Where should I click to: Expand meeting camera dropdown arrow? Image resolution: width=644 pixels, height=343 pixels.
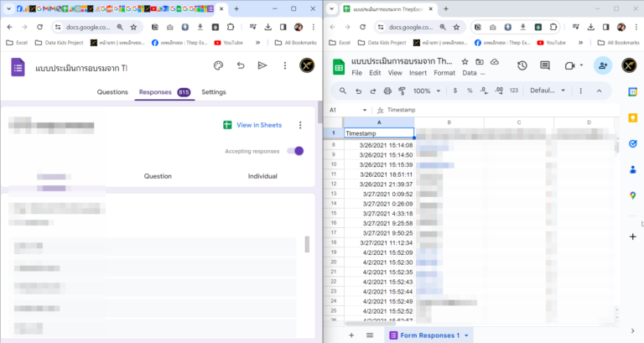click(581, 65)
